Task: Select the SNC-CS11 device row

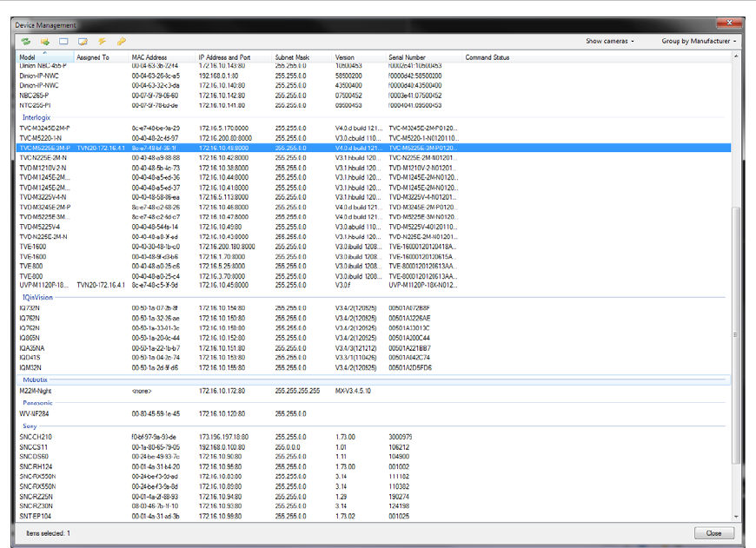Action: click(374, 447)
